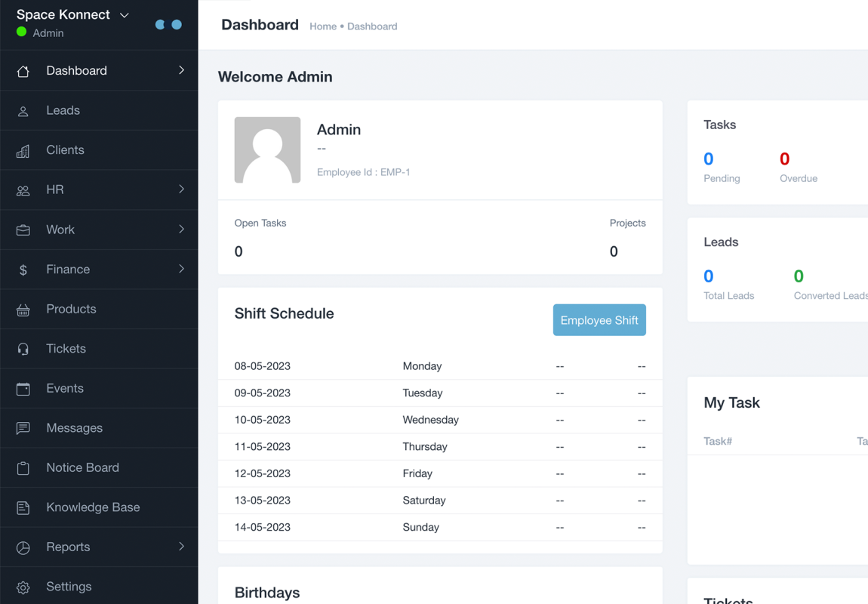This screenshot has height=604, width=868.
Task: Expand the Dashboard submenu chevron
Action: [182, 69]
